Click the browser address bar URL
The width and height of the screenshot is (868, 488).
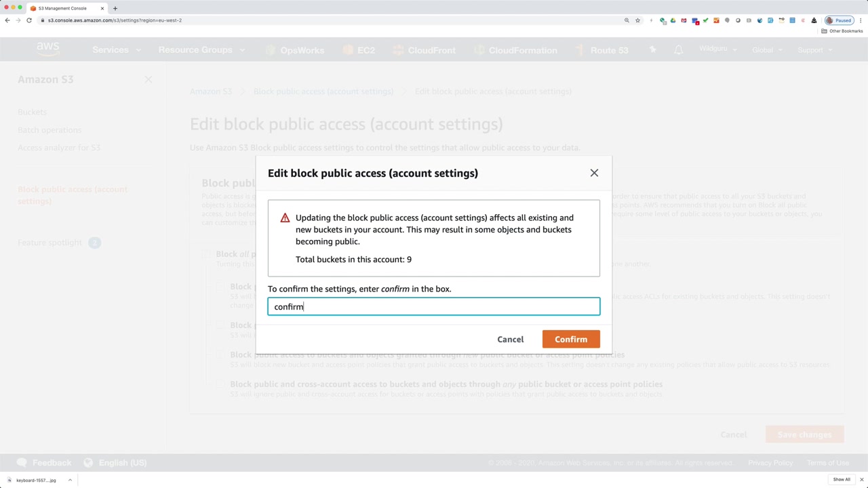115,20
